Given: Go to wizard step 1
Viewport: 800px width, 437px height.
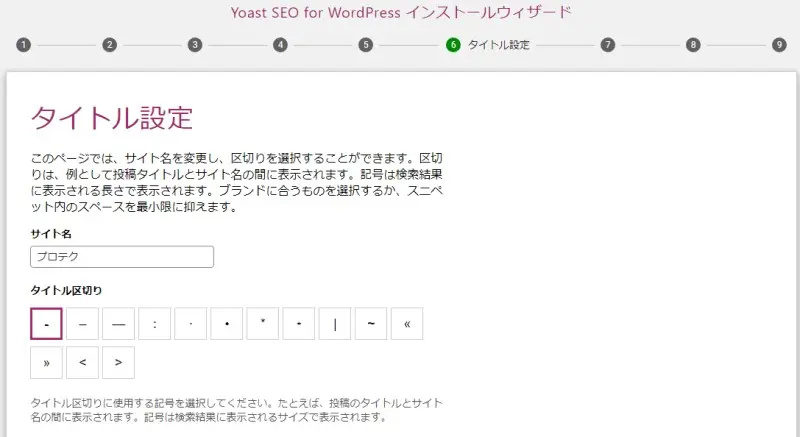Looking at the screenshot, I should pyautogui.click(x=23, y=45).
